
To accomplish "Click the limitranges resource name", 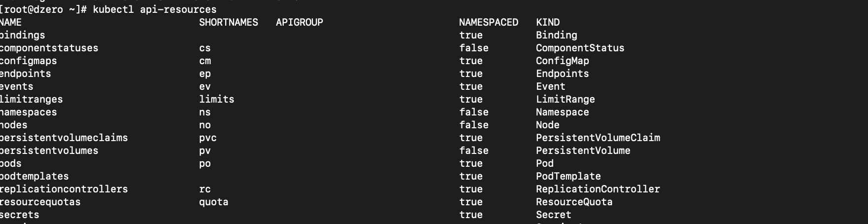I will coord(31,99).
